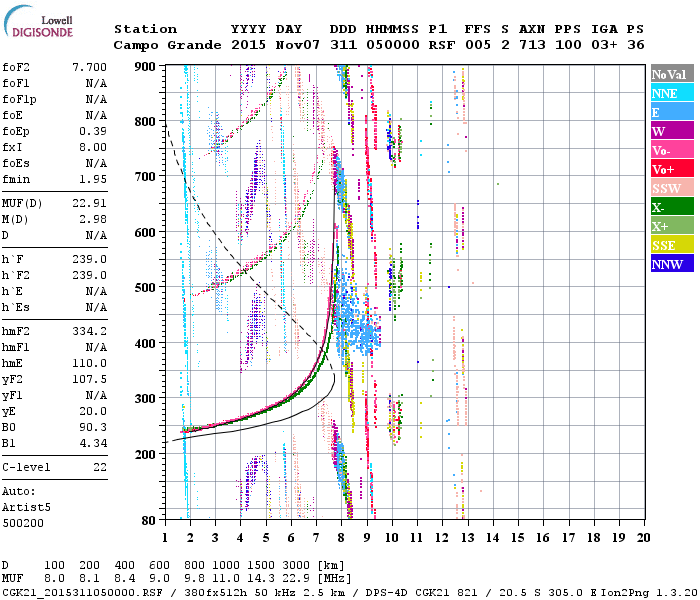Select the Vo- pink legend swatch
Image resolution: width=700 pixels, height=600 pixels.
coord(672,150)
